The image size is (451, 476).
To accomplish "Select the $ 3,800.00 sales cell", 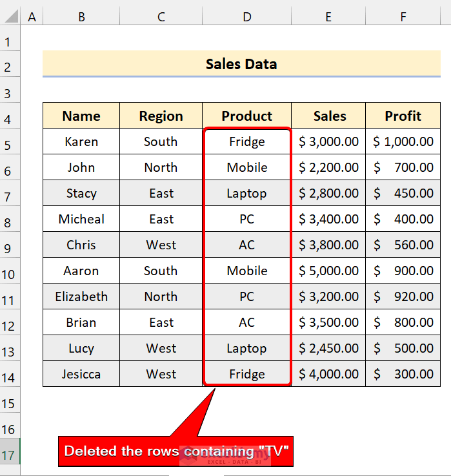I will tap(328, 244).
